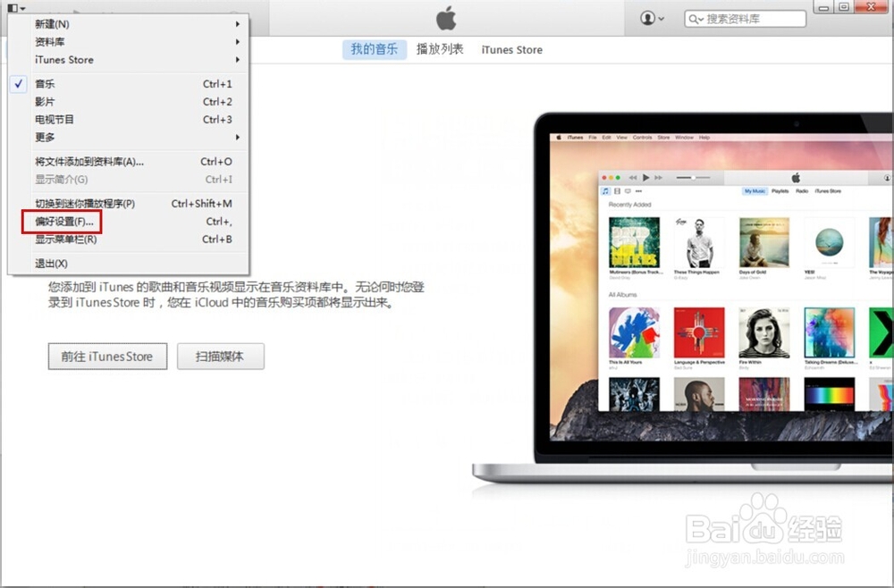894x588 pixels.
Task: Click the 扫描媒体 button
Action: point(220,356)
